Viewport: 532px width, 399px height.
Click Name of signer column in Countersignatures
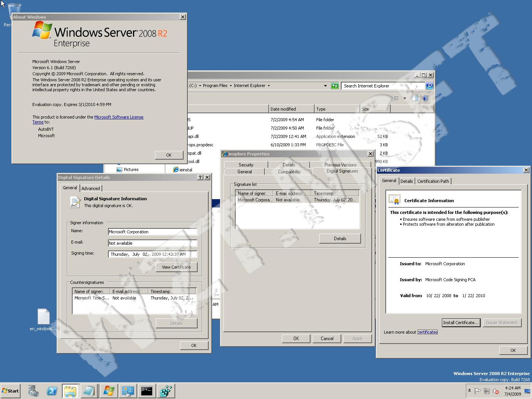click(91, 291)
